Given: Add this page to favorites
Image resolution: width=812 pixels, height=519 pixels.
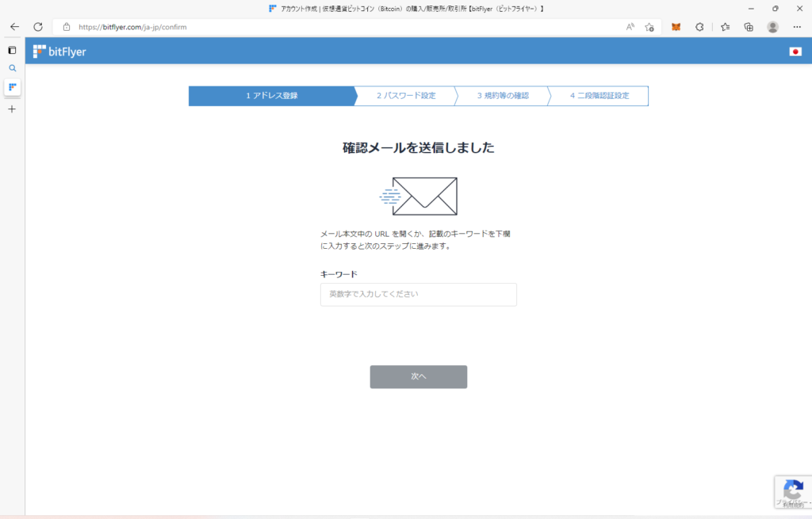Looking at the screenshot, I should tap(649, 26).
